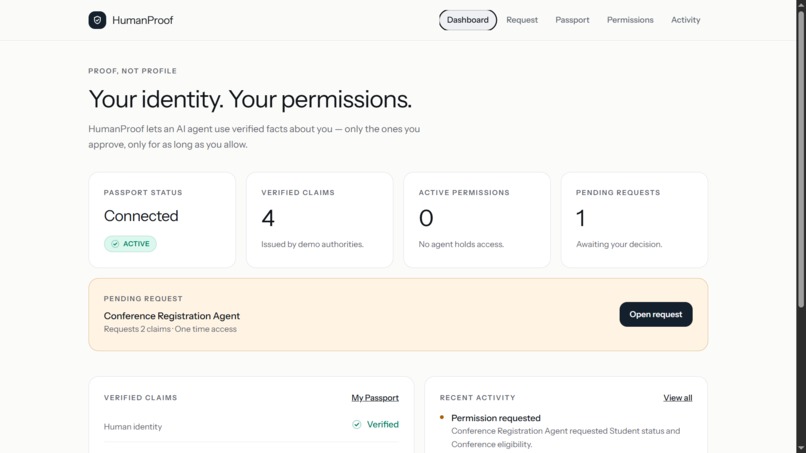The image size is (806, 453).
Task: Click the Active Permissions count 0
Action: coord(426,218)
